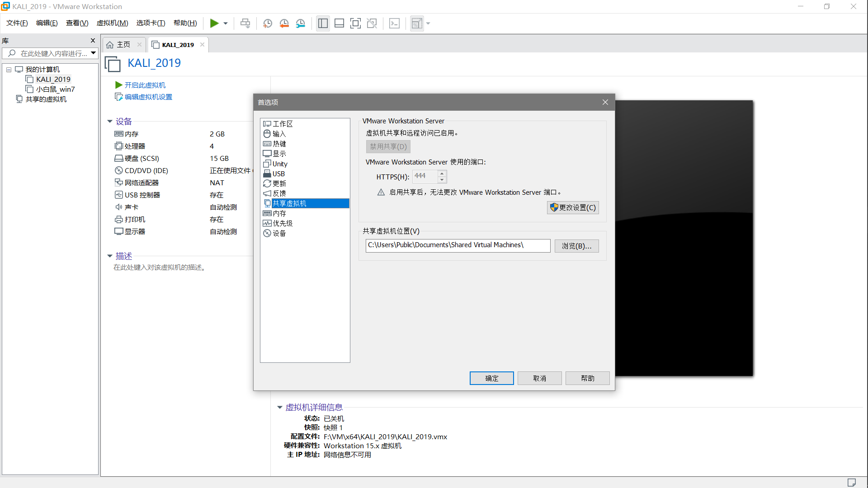Screen dimensions: 868x488
Task: Collapse the 描述 section
Action: click(109, 256)
